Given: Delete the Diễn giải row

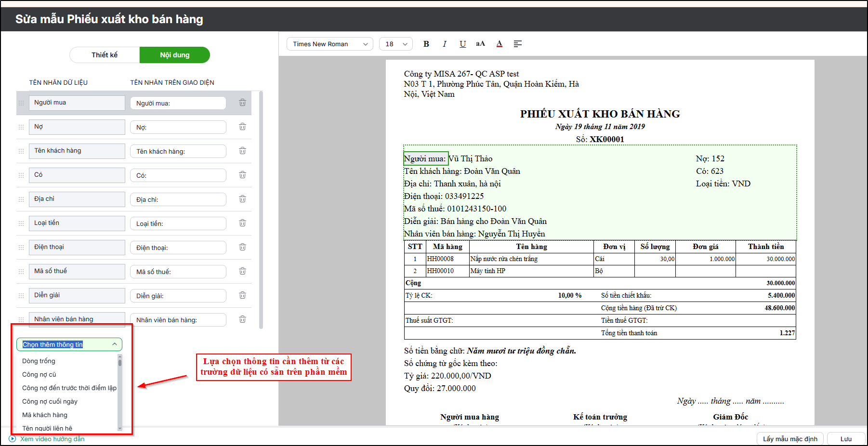Looking at the screenshot, I should pyautogui.click(x=242, y=295).
